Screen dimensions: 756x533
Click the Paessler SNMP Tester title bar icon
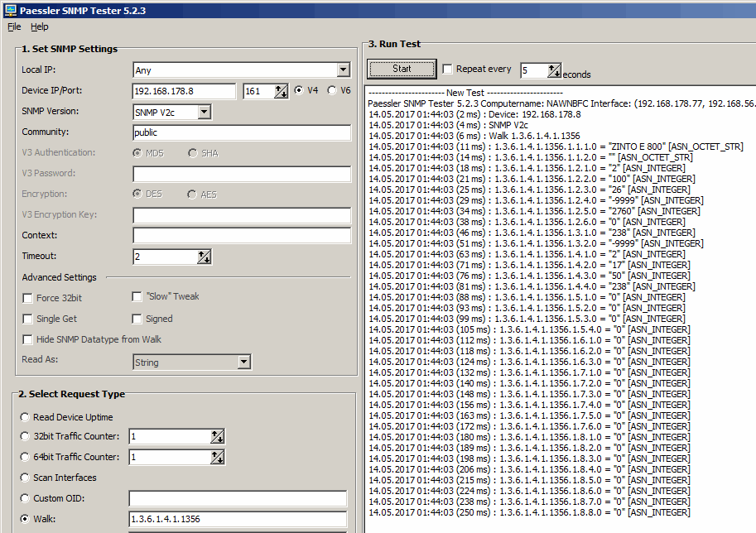pyautogui.click(x=10, y=10)
